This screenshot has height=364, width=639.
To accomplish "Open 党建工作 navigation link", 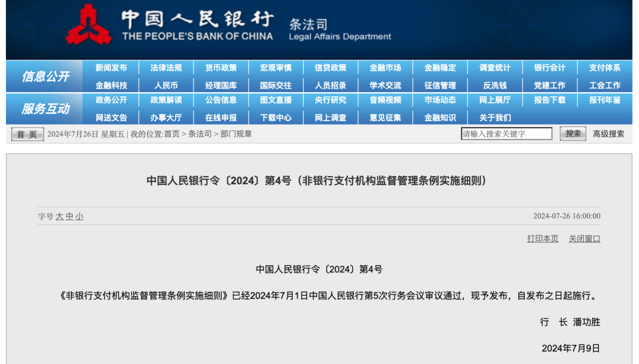I will click(x=550, y=86).
